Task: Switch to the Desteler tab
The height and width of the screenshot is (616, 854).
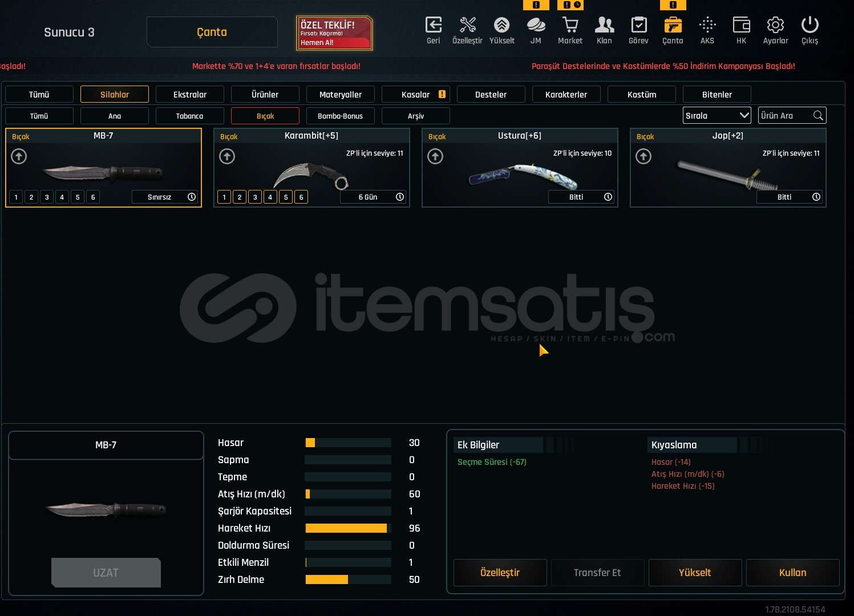Action: click(491, 94)
